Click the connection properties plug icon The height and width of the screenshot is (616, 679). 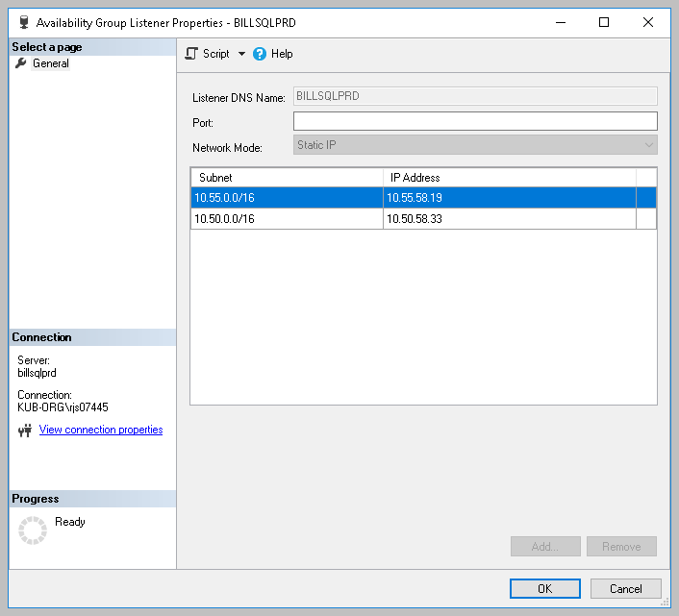[x=25, y=431]
